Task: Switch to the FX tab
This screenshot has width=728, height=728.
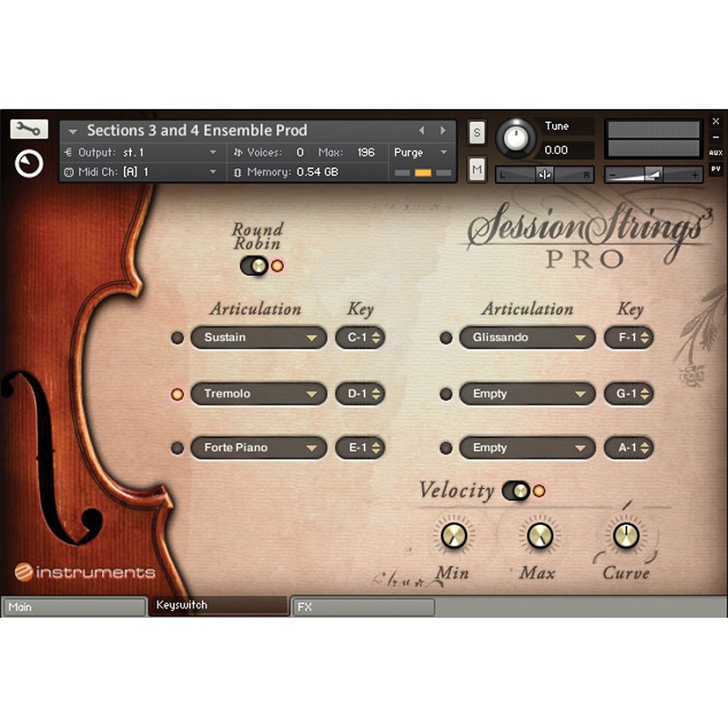Action: point(363,606)
